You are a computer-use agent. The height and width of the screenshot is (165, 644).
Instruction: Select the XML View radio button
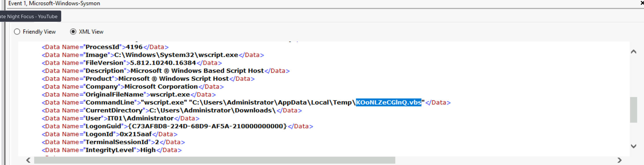coord(73,32)
